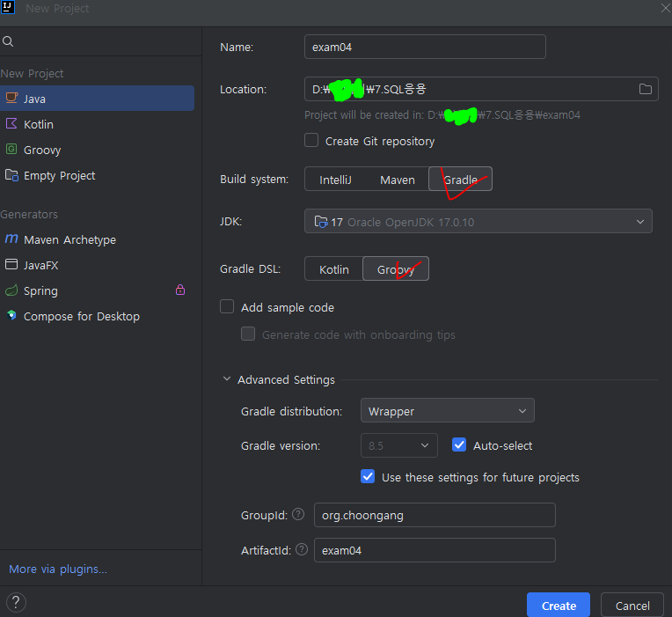The image size is (672, 617).
Task: Click the Cancel button
Action: tap(632, 606)
